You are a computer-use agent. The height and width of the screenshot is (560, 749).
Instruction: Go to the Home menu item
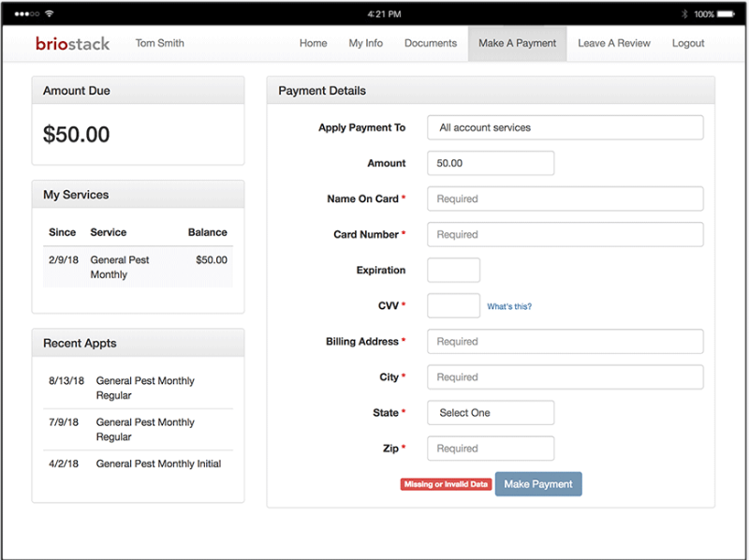pos(313,43)
